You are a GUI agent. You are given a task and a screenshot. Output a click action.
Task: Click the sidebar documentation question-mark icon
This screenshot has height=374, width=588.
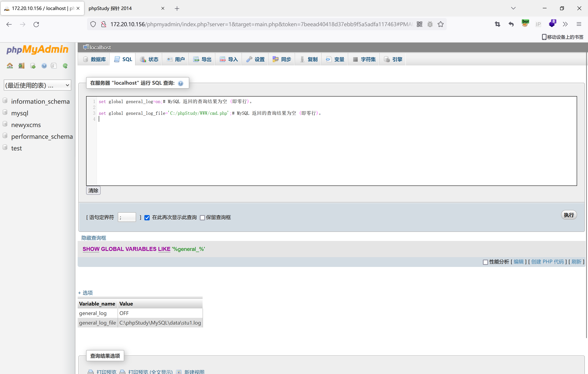tap(44, 66)
